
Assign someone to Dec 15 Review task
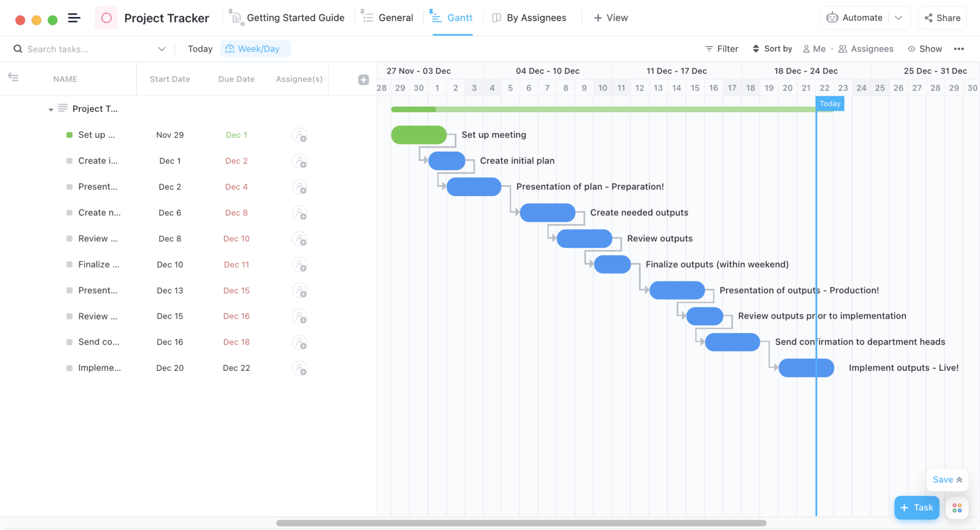coord(300,317)
